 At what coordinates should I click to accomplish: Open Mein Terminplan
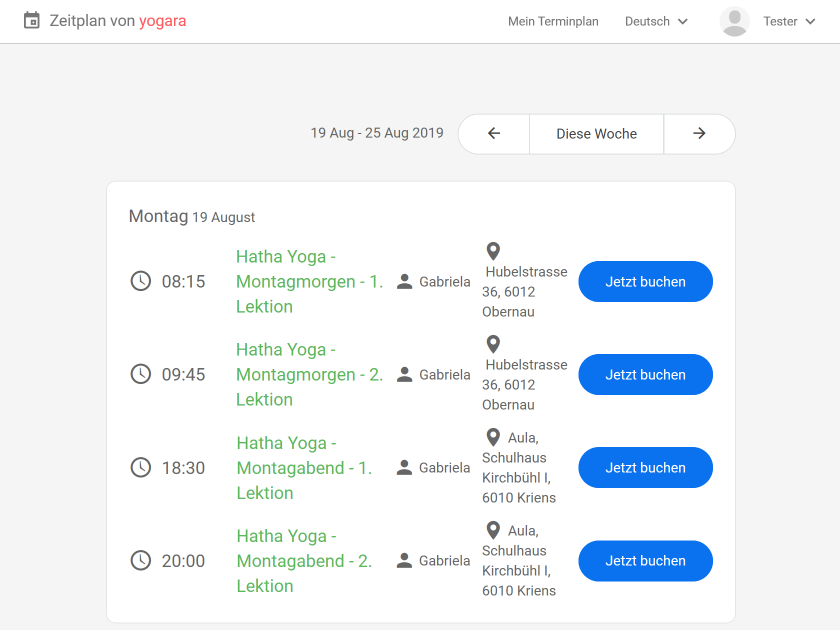[553, 21]
